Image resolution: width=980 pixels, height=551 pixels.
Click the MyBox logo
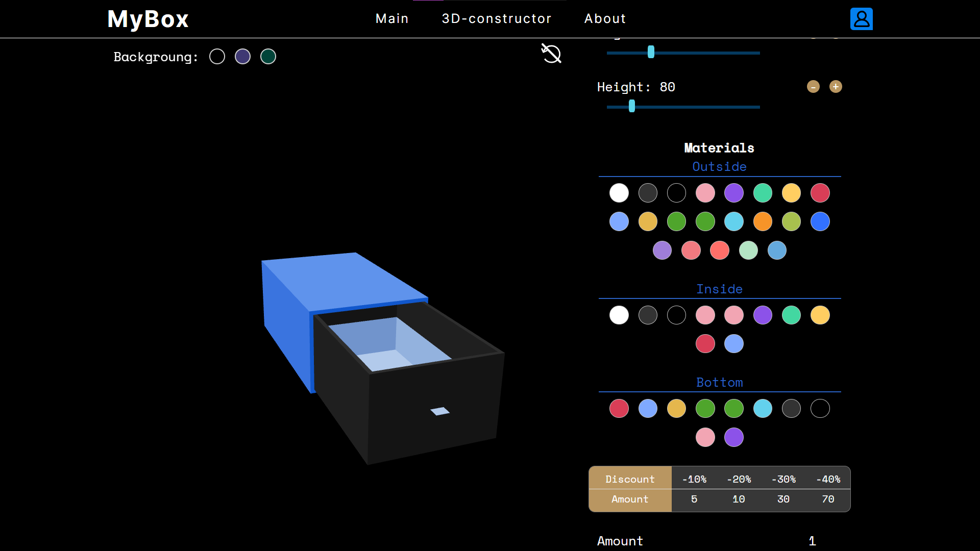(148, 19)
